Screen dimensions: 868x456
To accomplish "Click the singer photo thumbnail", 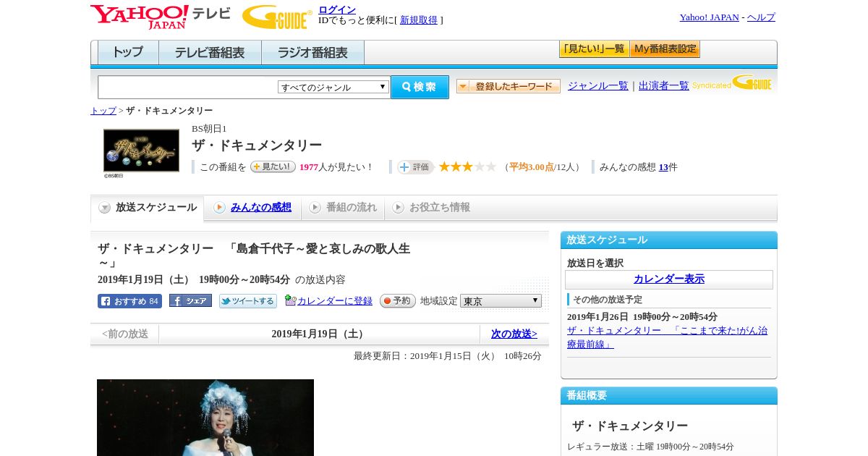I will [205, 418].
